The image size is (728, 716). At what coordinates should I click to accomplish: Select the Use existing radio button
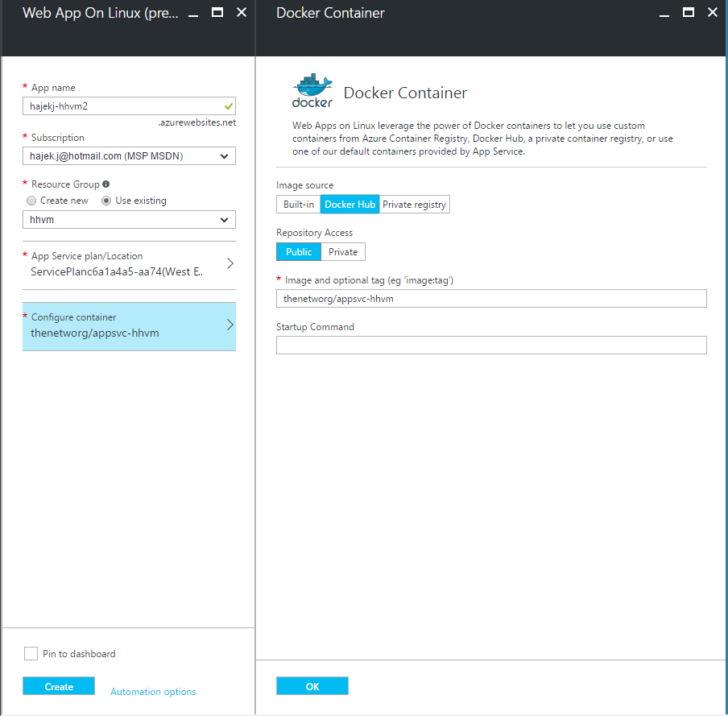tap(106, 201)
